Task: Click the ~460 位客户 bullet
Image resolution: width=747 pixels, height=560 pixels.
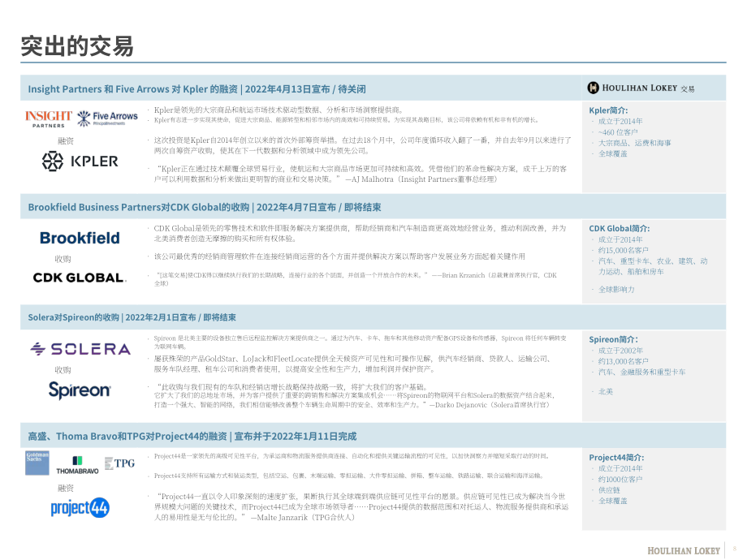Action: pyautogui.click(x=618, y=132)
